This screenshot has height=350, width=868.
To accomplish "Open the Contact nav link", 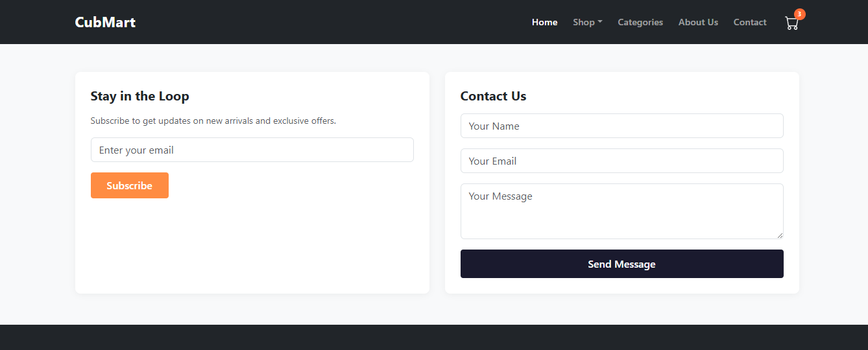I will 750,22.
